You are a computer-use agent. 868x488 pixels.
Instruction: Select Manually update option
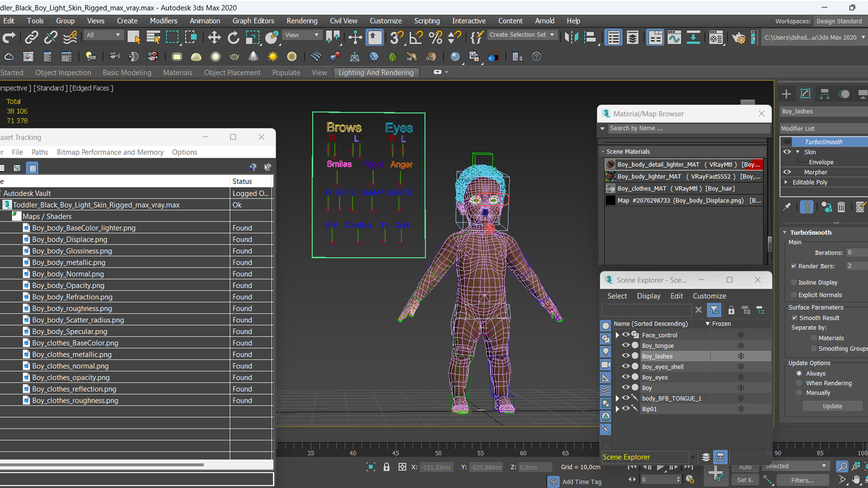799,393
